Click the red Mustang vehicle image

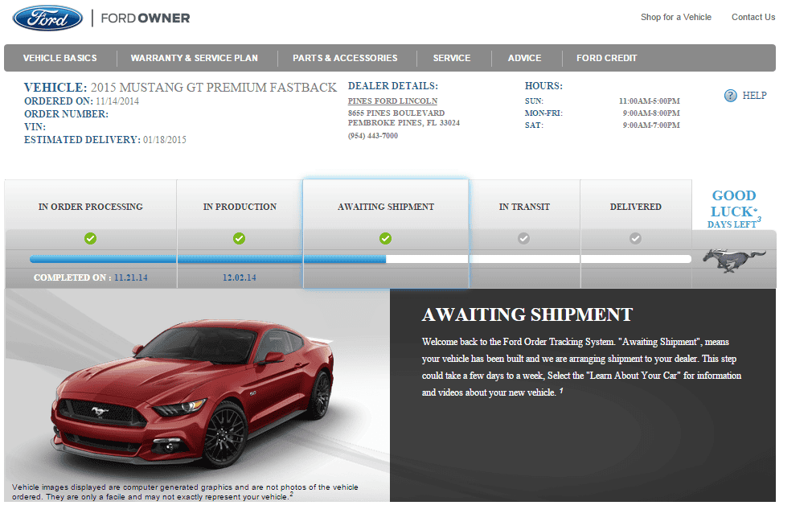pyautogui.click(x=193, y=392)
